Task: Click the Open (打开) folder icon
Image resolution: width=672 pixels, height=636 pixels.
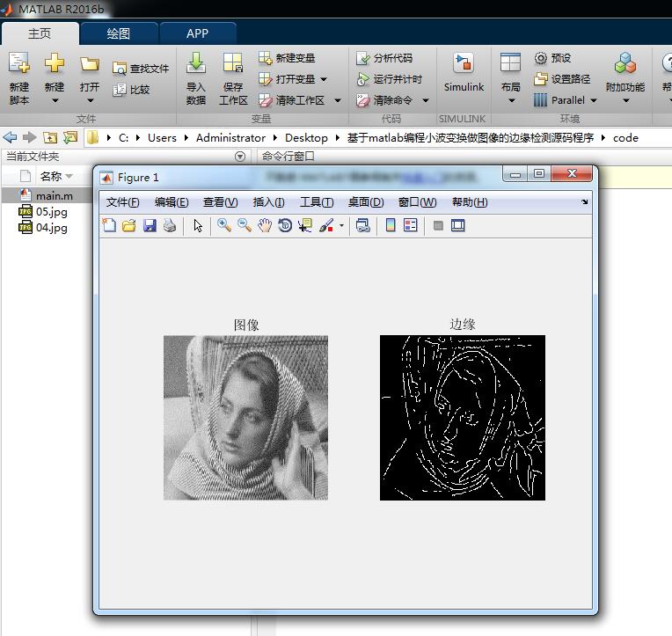Action: [x=90, y=64]
